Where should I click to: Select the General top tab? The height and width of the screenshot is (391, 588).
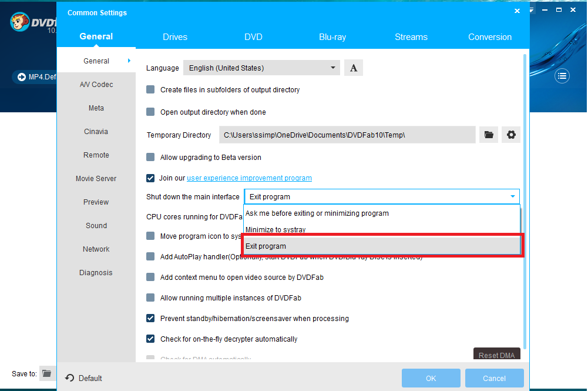click(96, 36)
